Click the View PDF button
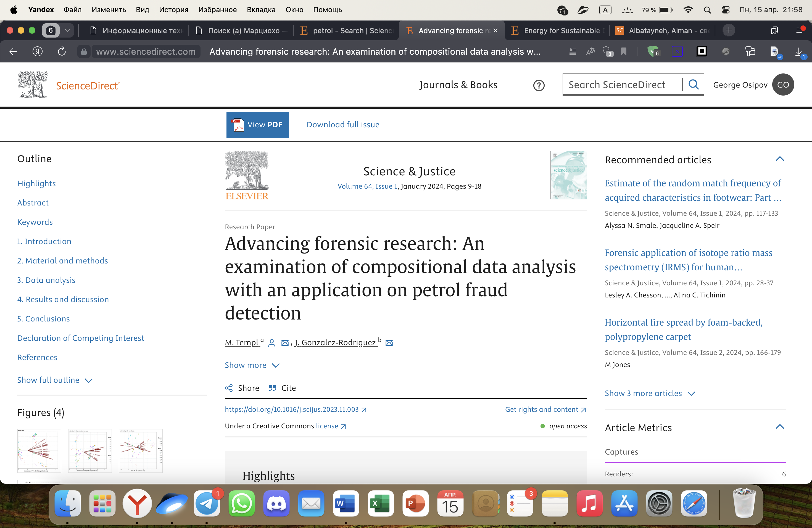 pos(258,125)
